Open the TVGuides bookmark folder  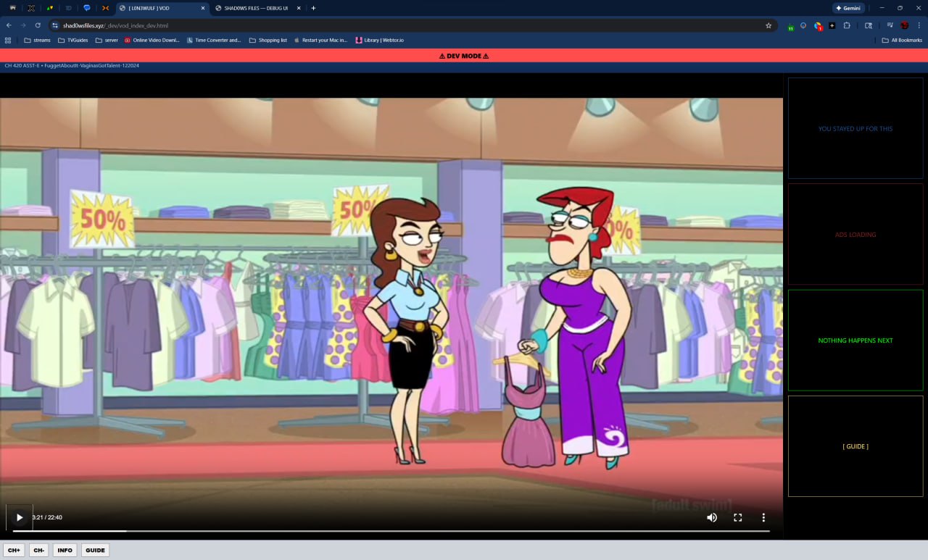tap(72, 40)
